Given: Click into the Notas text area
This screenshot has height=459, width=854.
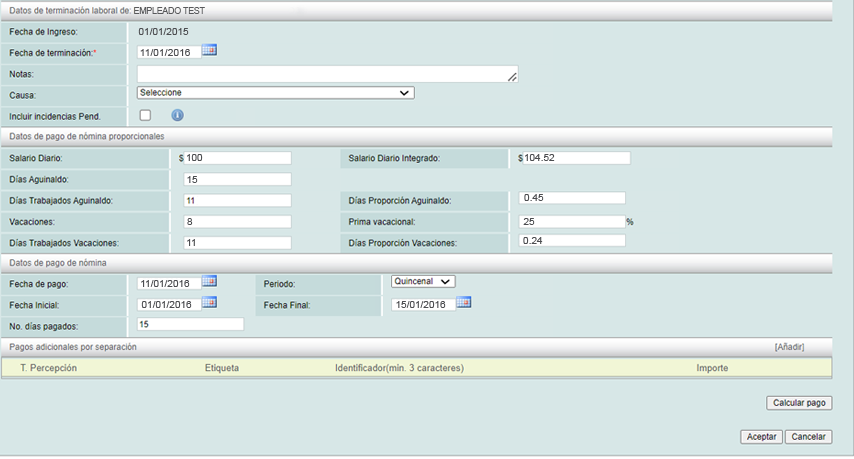Looking at the screenshot, I should point(327,74).
